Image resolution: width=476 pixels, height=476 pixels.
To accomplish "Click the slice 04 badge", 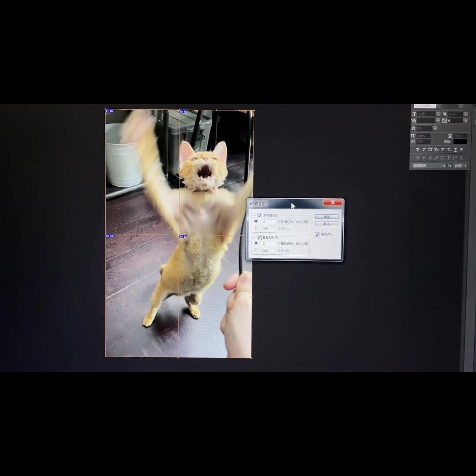I will (x=183, y=237).
